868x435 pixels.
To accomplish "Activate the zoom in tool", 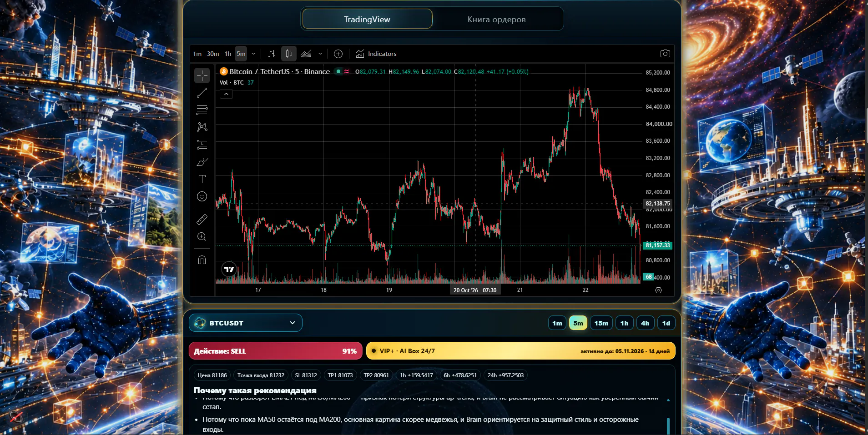I will click(x=202, y=237).
